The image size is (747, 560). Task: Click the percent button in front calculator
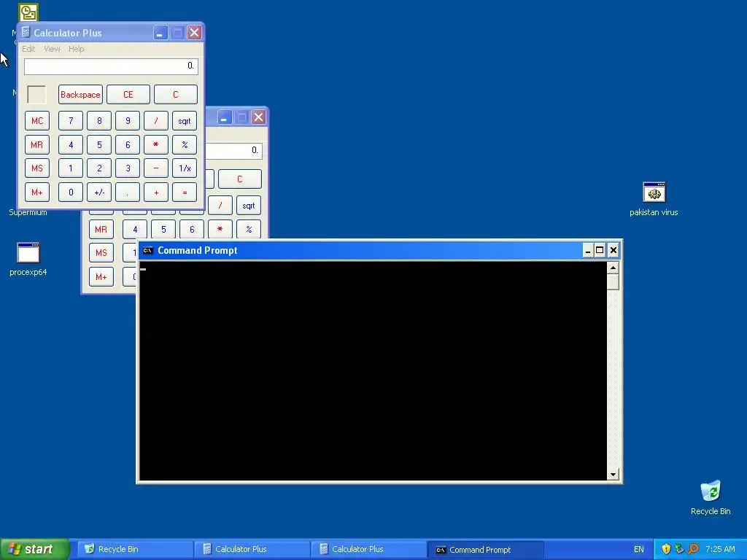[x=185, y=145]
